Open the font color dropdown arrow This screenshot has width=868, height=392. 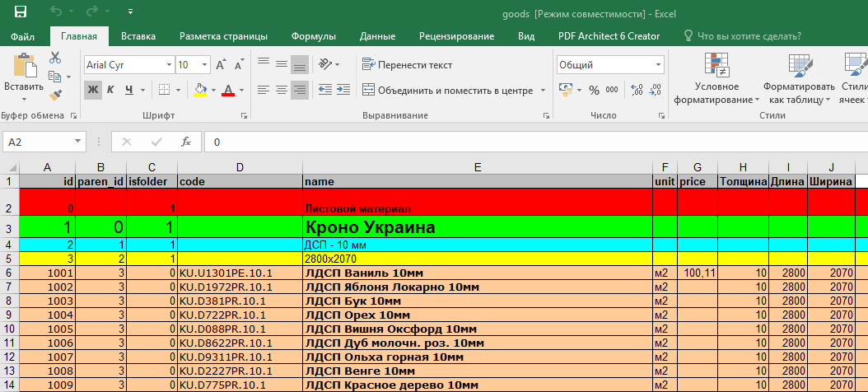click(x=242, y=90)
